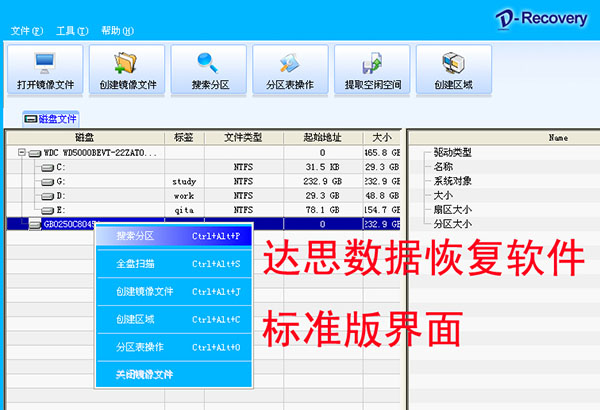Open the 帮助(H) menu
600x410 pixels.
click(x=117, y=31)
